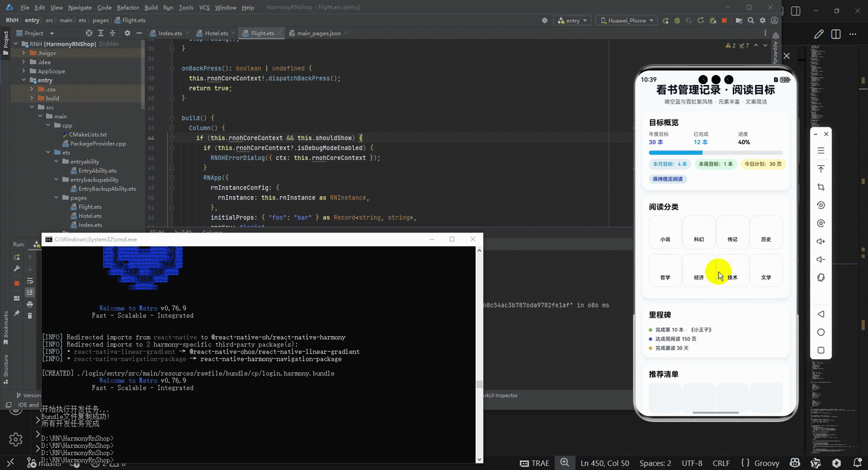Click the rerun icon in Run panel

pos(17,256)
